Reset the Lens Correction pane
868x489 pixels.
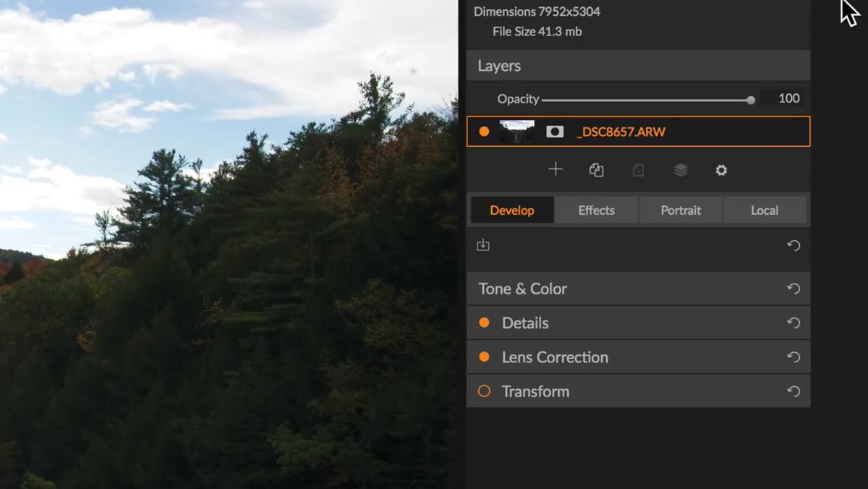coord(793,357)
